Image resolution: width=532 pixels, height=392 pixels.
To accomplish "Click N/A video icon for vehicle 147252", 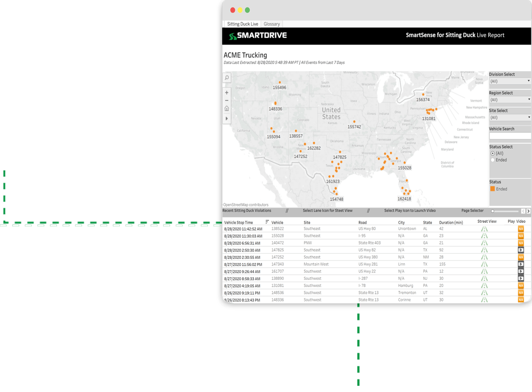I will pos(521,257).
